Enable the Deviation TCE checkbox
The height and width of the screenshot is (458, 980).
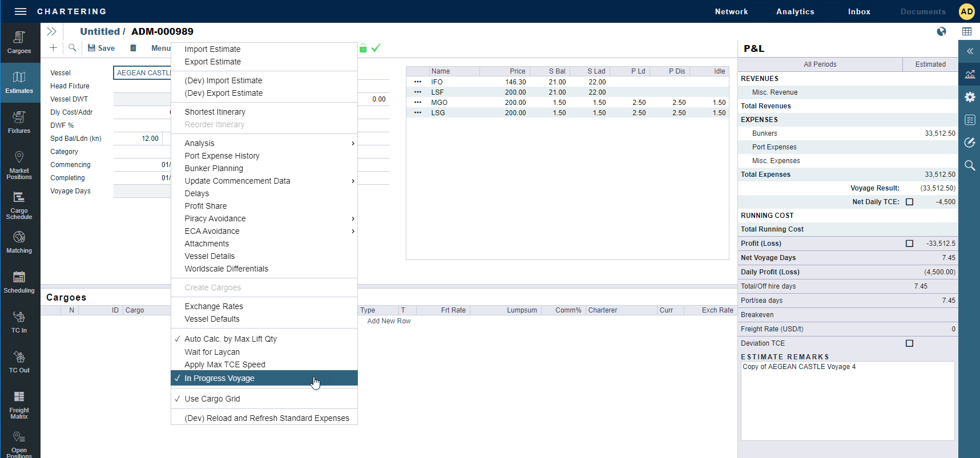910,343
